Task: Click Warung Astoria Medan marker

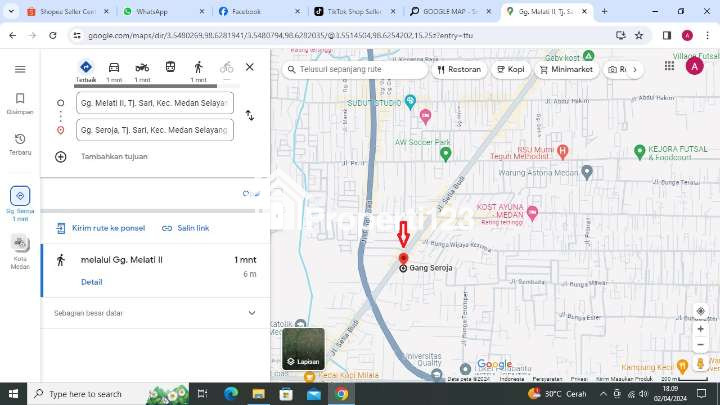Action: pos(586,173)
